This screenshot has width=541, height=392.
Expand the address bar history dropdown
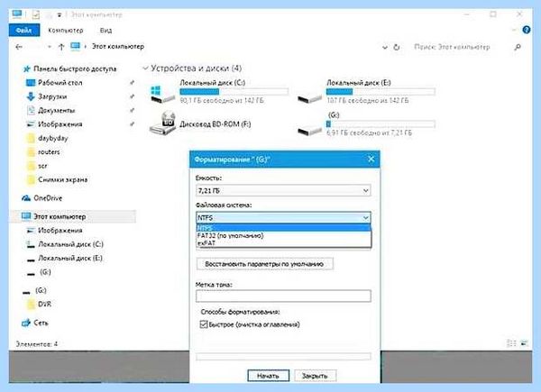pos(385,47)
